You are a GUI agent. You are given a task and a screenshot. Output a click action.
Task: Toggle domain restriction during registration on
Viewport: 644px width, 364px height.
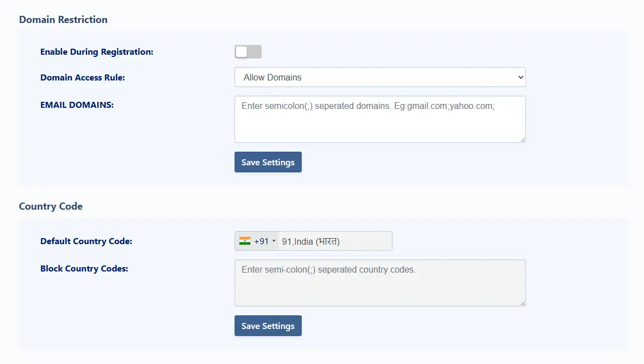pos(248,51)
